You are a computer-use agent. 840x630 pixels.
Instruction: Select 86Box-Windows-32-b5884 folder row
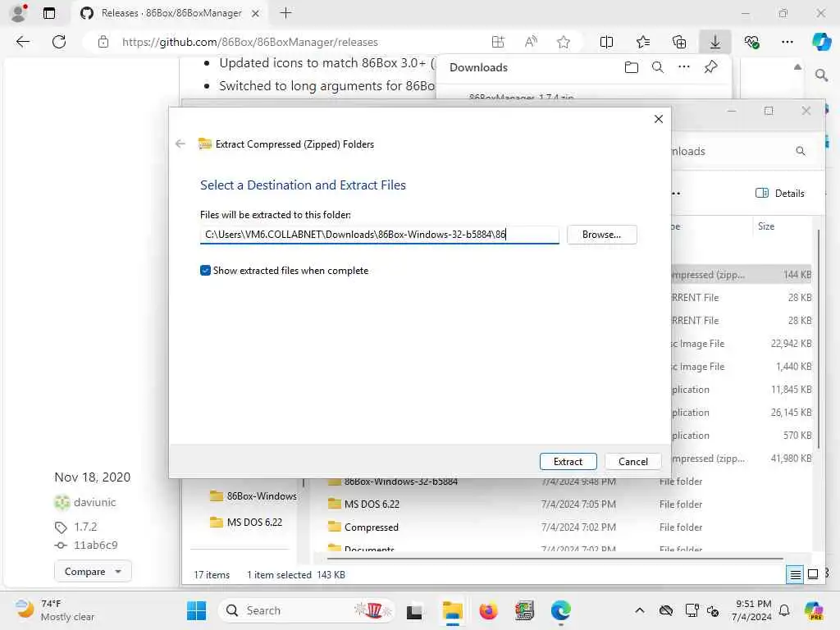coord(400,482)
